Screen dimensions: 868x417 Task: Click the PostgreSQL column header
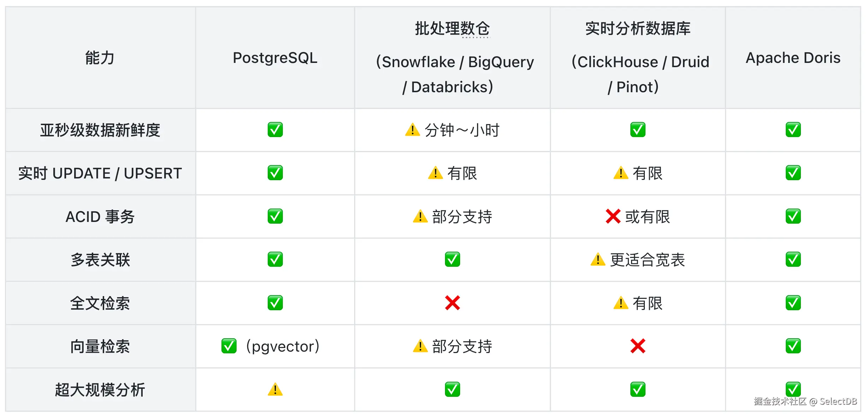coord(275,58)
